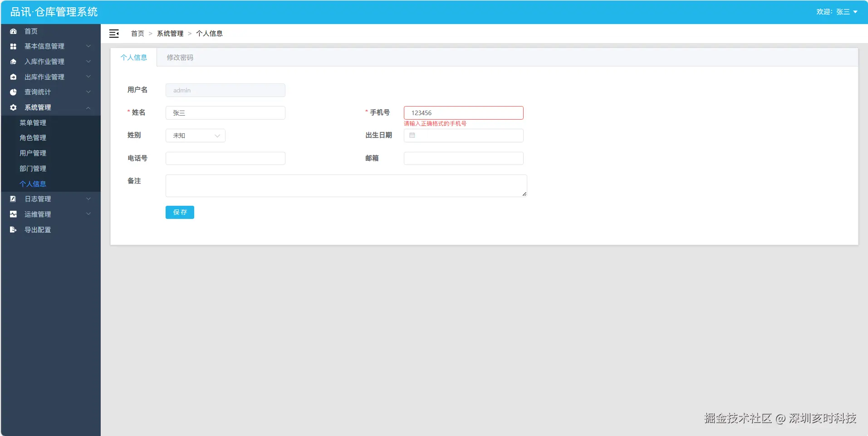Click 首页 in the breadcrumb
Image resolution: width=868 pixels, height=436 pixels.
tap(137, 34)
